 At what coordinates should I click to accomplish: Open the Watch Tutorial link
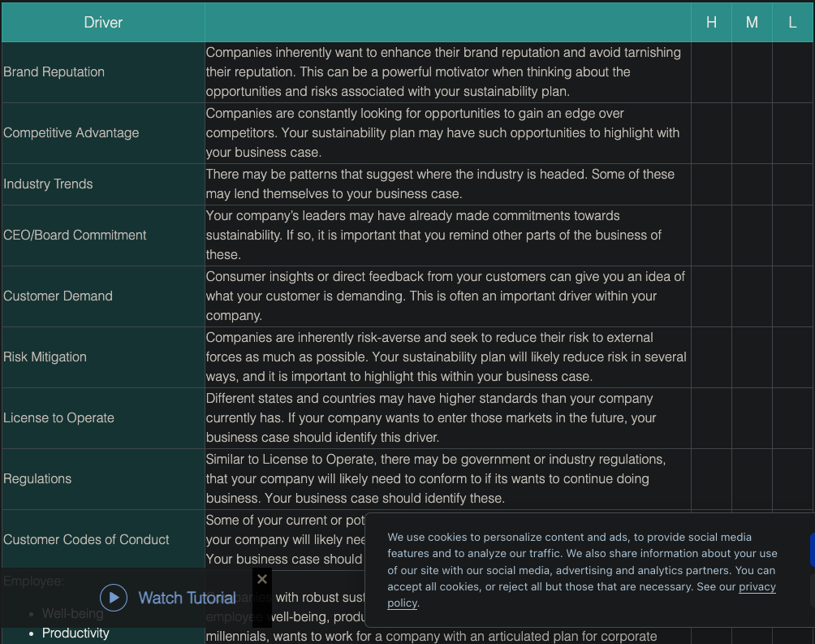(187, 598)
